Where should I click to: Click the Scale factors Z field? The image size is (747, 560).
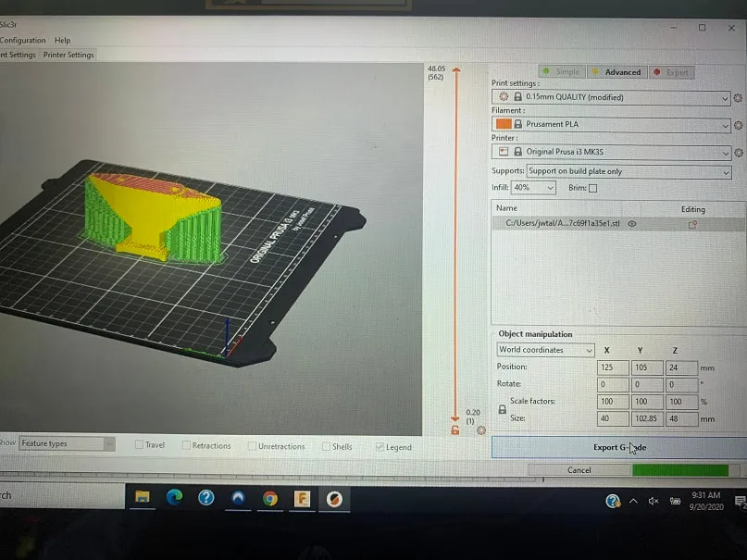pyautogui.click(x=681, y=402)
